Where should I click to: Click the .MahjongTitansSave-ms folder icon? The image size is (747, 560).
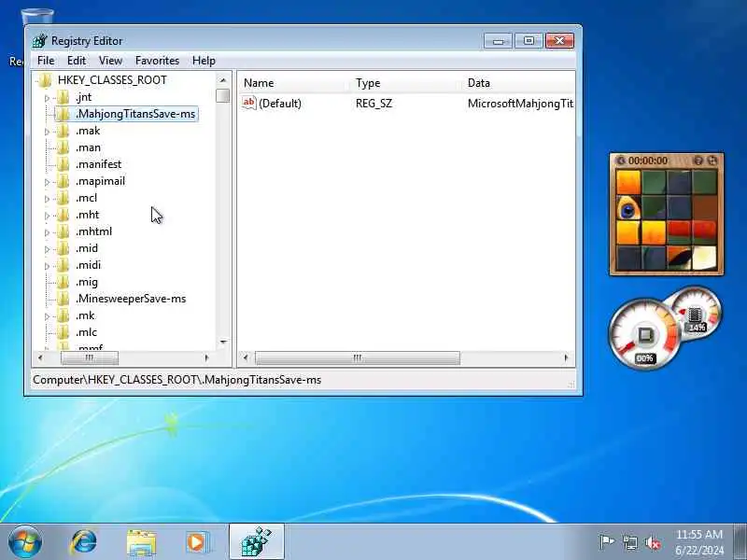63,114
